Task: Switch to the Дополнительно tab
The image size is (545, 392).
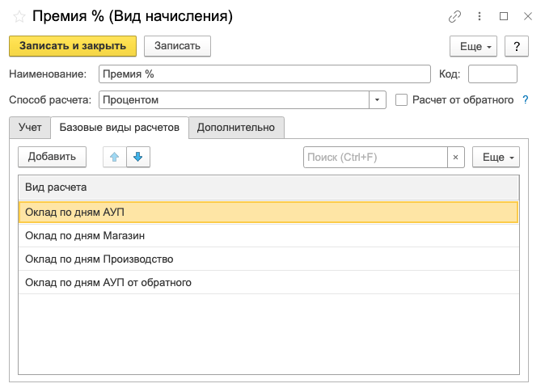Action: point(236,128)
